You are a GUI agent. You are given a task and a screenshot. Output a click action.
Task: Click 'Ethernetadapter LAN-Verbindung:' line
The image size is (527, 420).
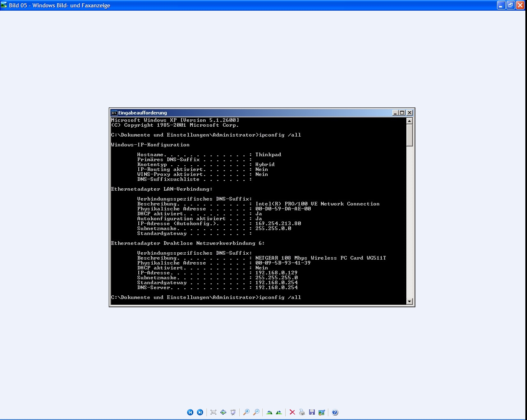point(162,189)
